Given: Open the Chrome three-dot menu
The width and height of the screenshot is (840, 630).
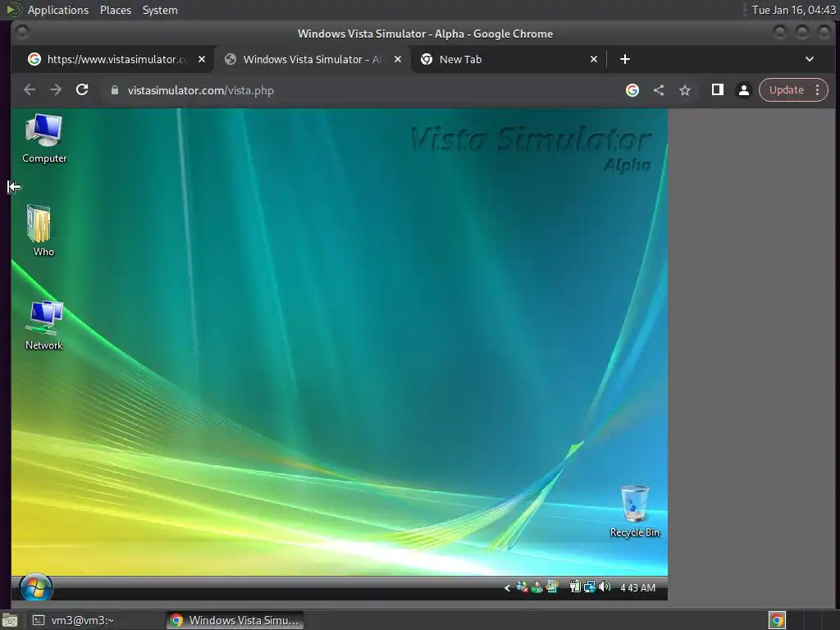Looking at the screenshot, I should point(818,90).
